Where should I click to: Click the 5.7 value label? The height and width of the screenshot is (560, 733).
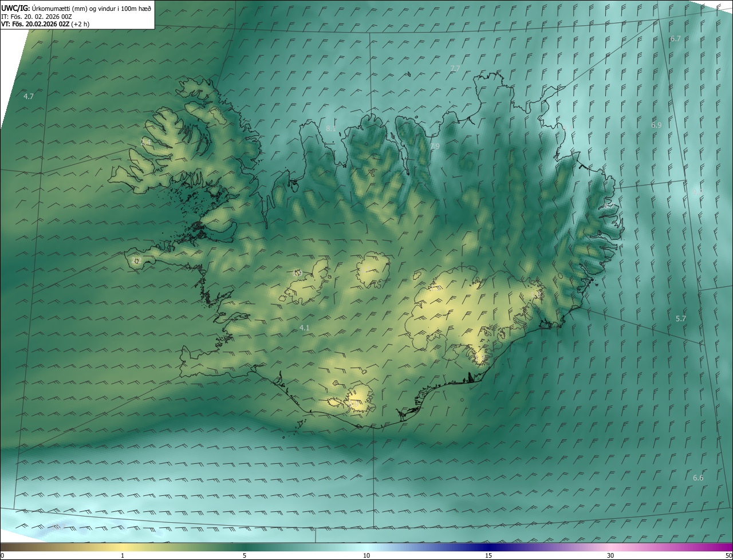(681, 318)
